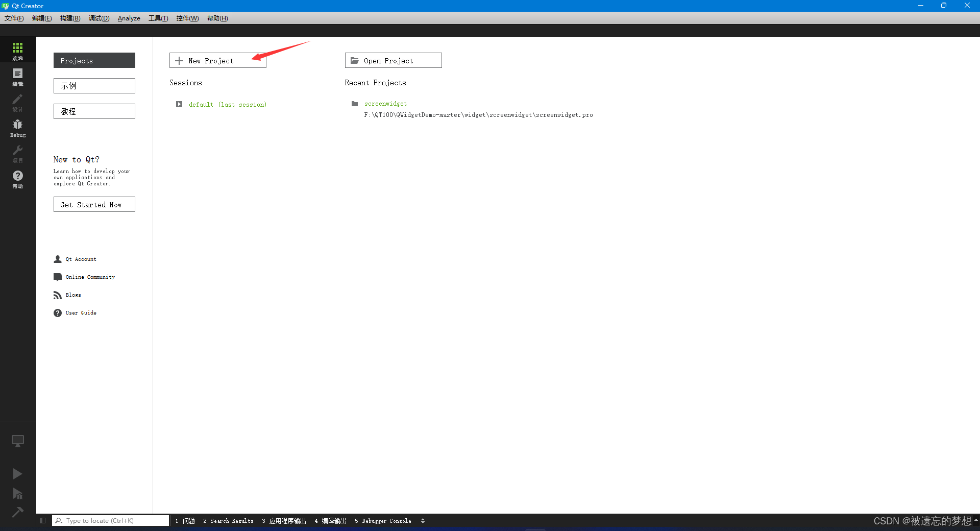Viewport: 980px width, 531px height.
Task: Open the kit selector monitor icon
Action: coord(18,441)
